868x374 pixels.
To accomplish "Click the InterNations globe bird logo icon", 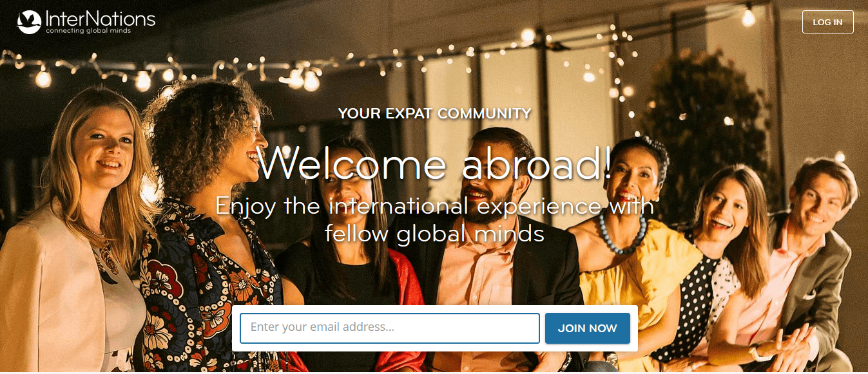I will (29, 22).
